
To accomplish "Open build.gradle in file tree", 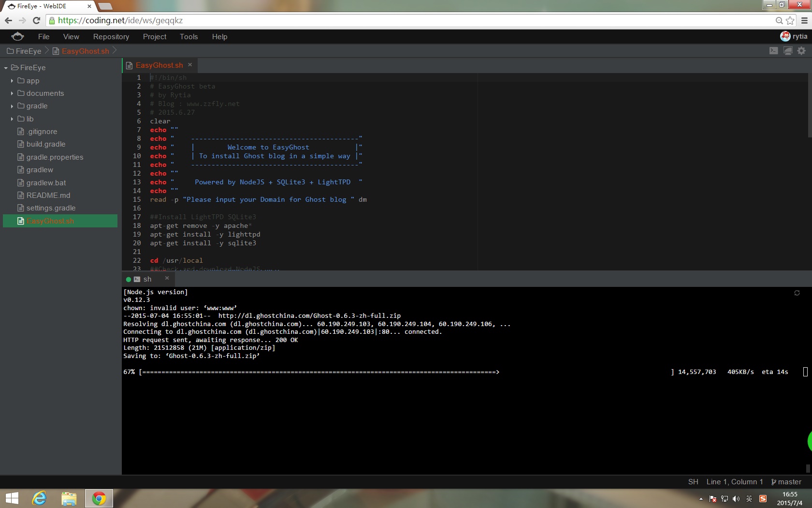I will pos(46,144).
